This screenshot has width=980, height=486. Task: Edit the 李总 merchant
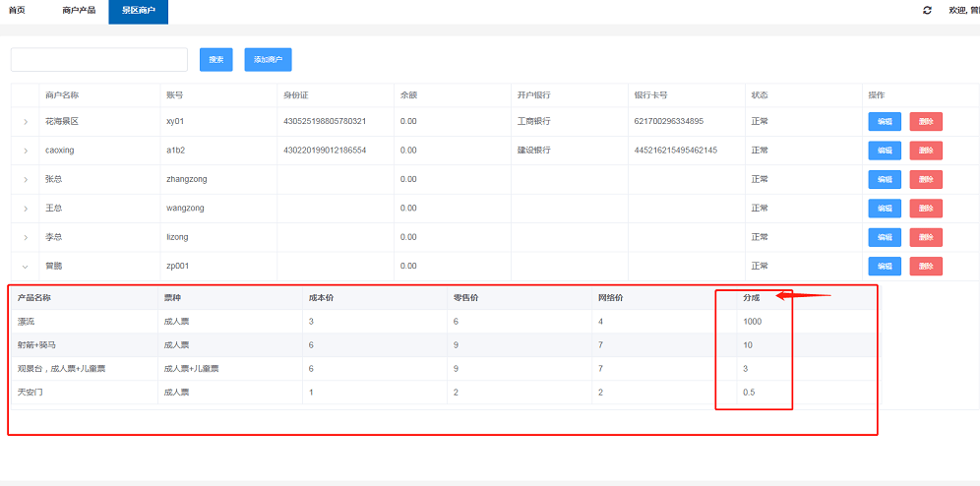click(885, 237)
